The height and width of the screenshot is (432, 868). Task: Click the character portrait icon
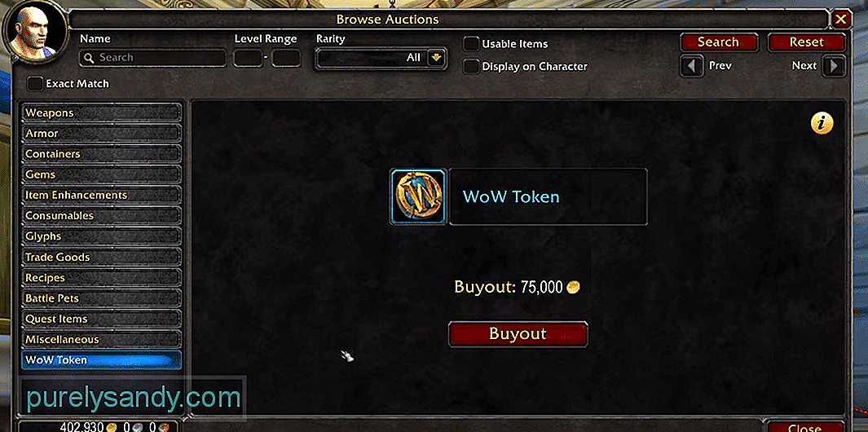pos(35,32)
